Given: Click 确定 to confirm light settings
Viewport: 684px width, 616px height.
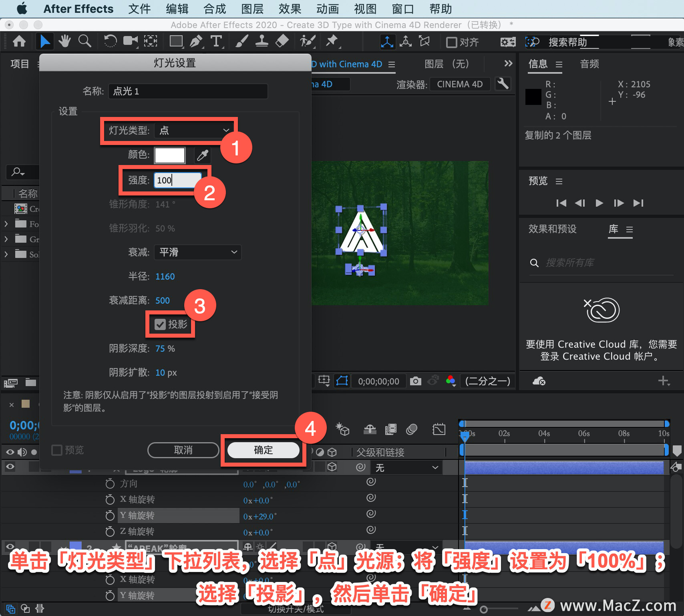Looking at the screenshot, I should pos(264,450).
